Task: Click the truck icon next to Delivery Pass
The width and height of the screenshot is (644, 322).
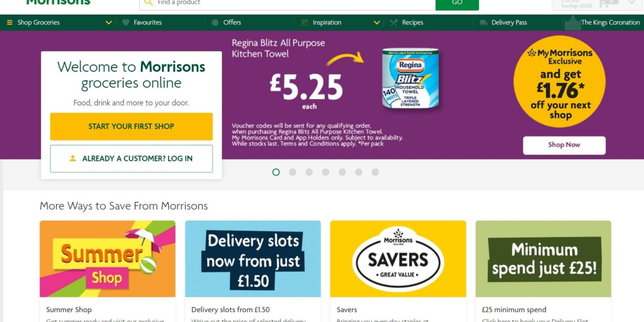Action: [x=483, y=23]
